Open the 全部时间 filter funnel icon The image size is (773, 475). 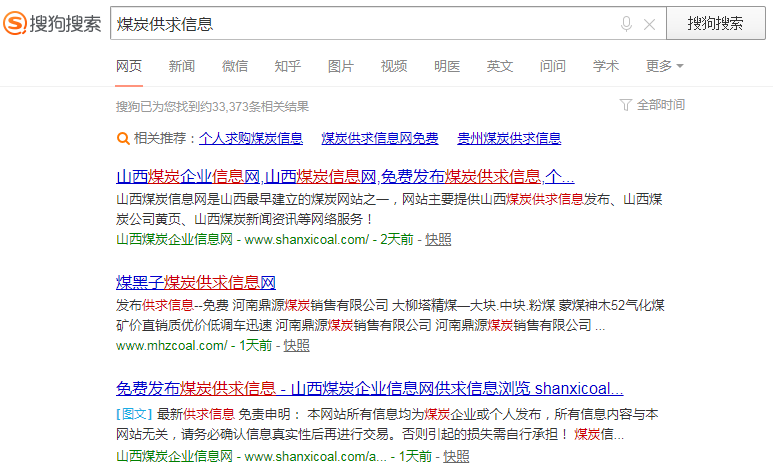(x=625, y=105)
